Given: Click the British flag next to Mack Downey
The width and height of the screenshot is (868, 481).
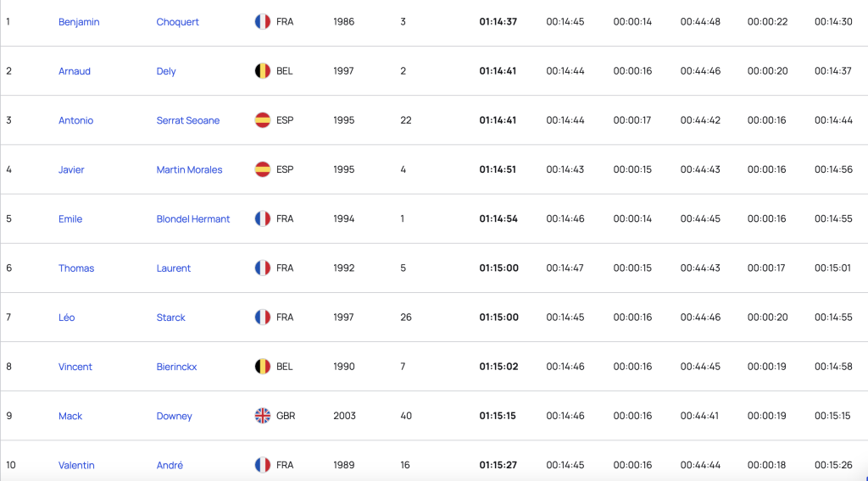Looking at the screenshot, I should point(263,416).
